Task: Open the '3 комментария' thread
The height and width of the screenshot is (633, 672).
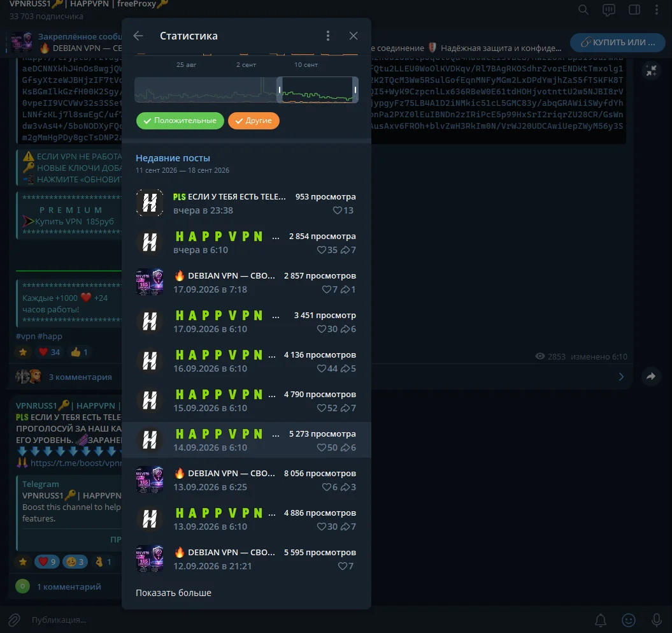Action: click(80, 377)
